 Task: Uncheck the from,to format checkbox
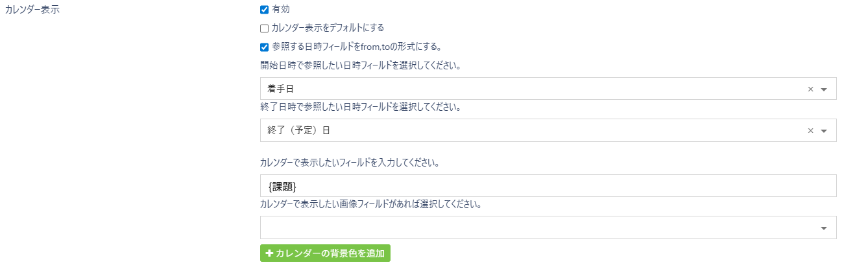pyautogui.click(x=264, y=47)
